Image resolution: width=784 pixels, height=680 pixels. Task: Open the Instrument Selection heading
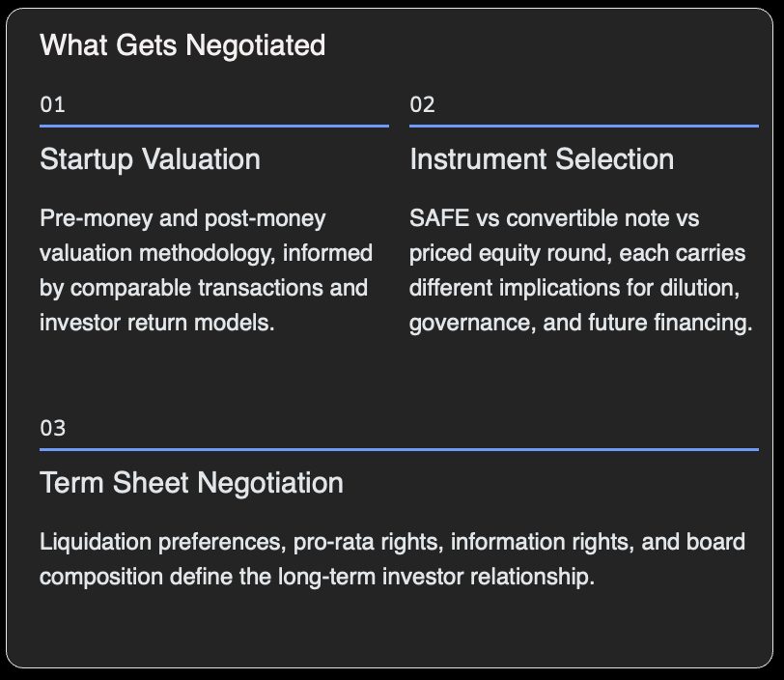(x=542, y=159)
